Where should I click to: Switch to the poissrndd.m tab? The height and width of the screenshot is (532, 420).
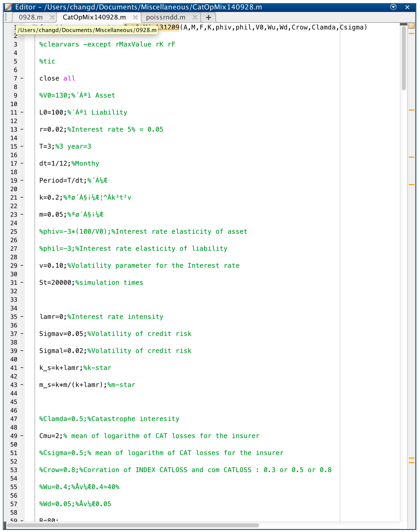[166, 17]
